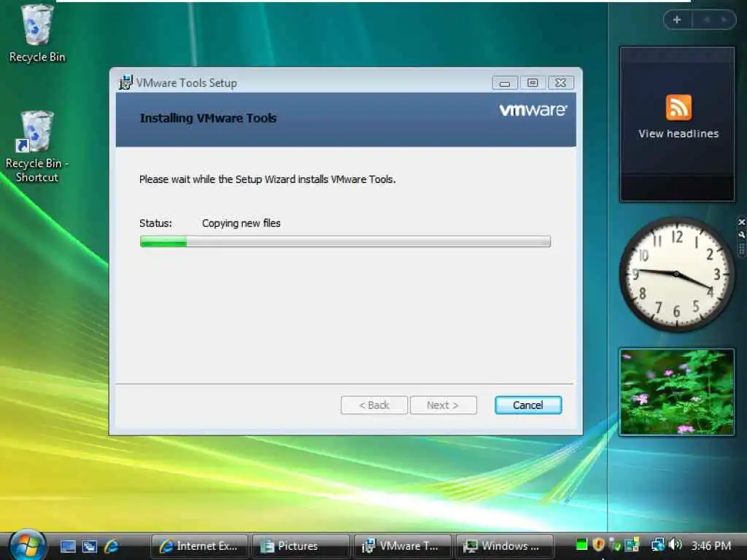Click the clock gadget drag handle
The image size is (747, 560).
coord(741,249)
